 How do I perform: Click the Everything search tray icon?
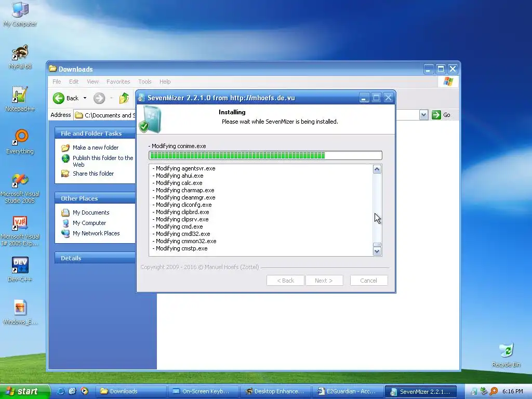(494, 391)
